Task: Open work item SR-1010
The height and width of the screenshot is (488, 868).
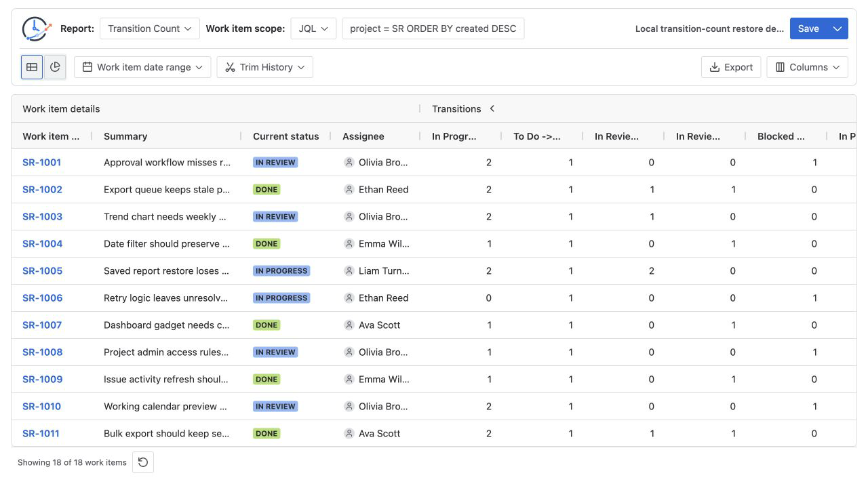Action: [x=41, y=406]
